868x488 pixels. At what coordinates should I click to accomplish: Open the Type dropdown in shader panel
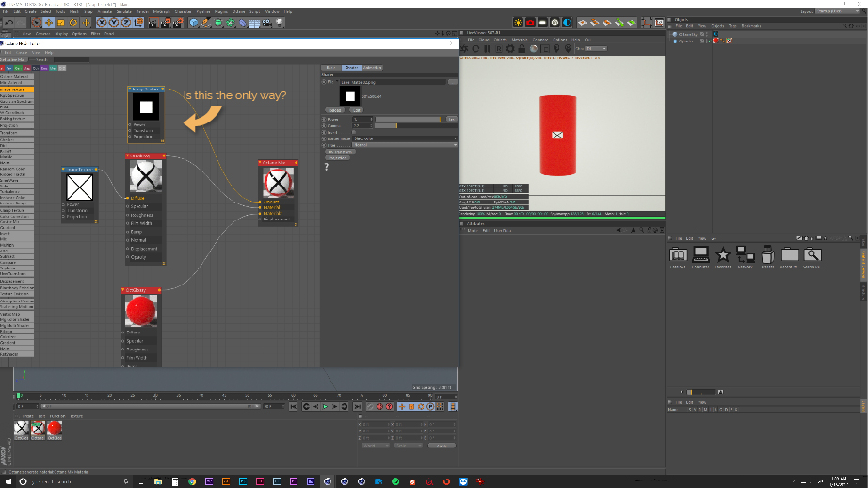coord(405,145)
